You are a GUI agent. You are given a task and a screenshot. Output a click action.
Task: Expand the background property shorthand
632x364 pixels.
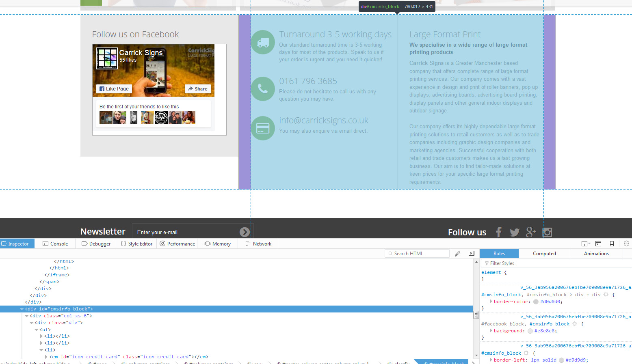tap(491, 331)
